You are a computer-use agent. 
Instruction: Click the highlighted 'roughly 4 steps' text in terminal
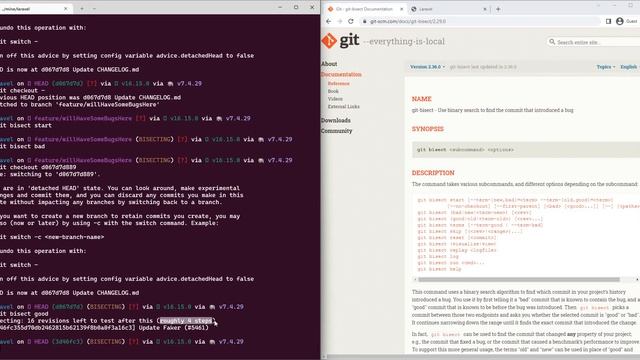point(187,321)
